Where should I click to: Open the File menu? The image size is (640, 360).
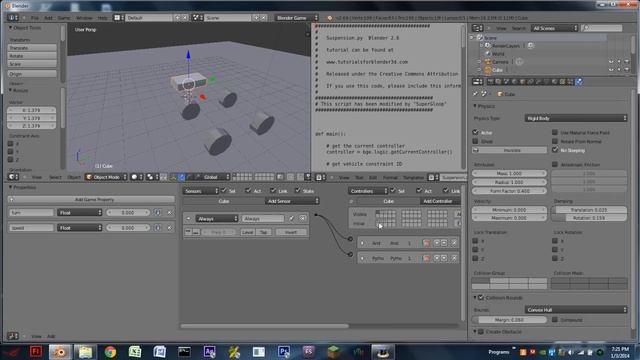click(x=35, y=18)
